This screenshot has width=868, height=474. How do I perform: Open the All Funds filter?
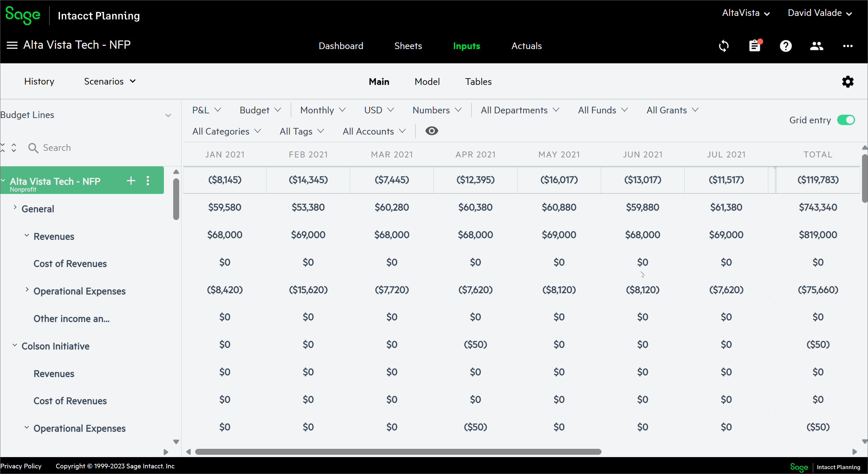(x=603, y=110)
